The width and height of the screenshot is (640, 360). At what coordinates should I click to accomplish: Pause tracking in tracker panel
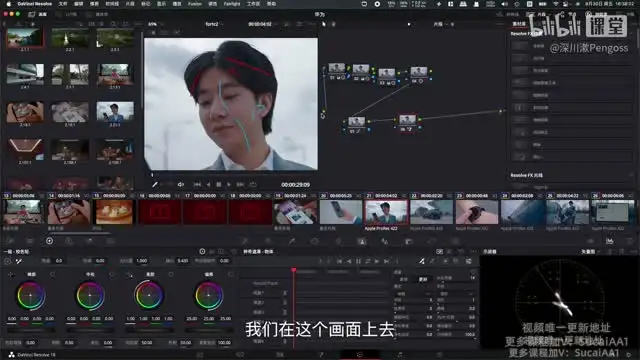(x=358, y=261)
